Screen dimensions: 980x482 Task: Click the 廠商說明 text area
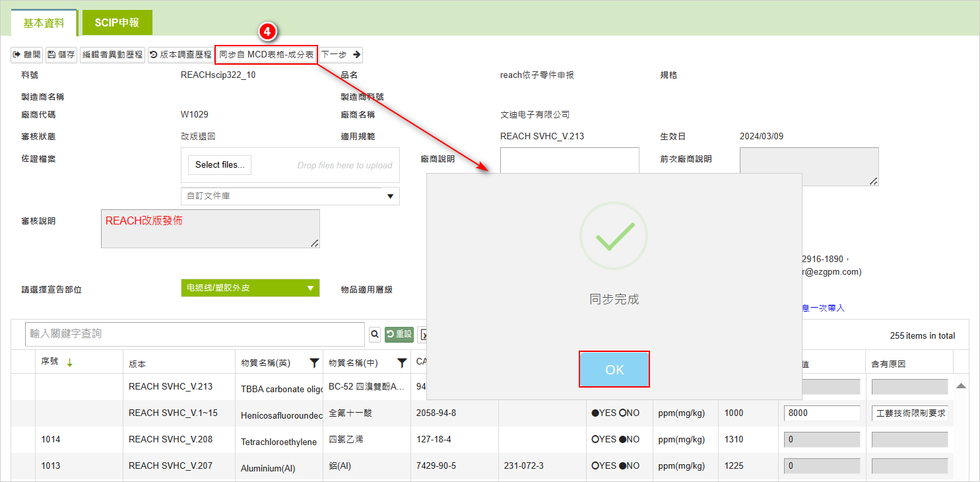(x=570, y=160)
